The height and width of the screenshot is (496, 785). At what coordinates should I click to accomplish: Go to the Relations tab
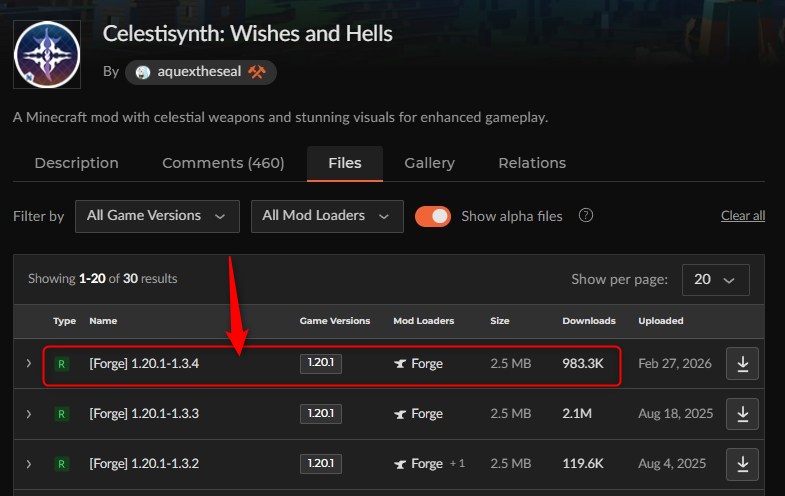pos(532,163)
